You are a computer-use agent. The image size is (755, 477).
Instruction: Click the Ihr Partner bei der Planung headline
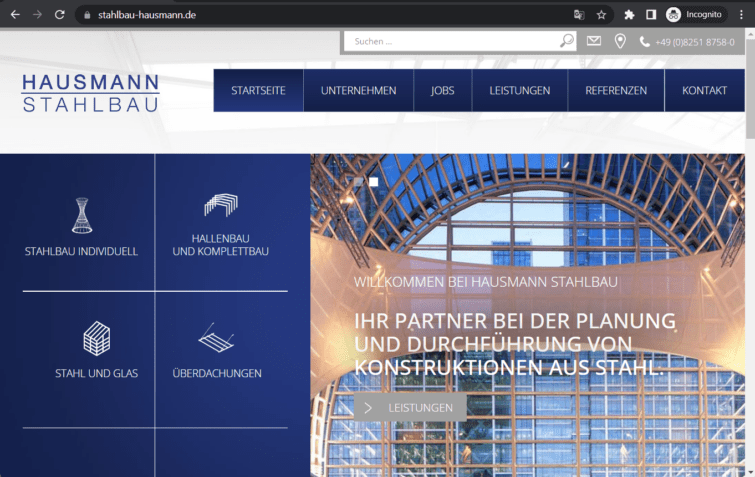pyautogui.click(x=515, y=344)
